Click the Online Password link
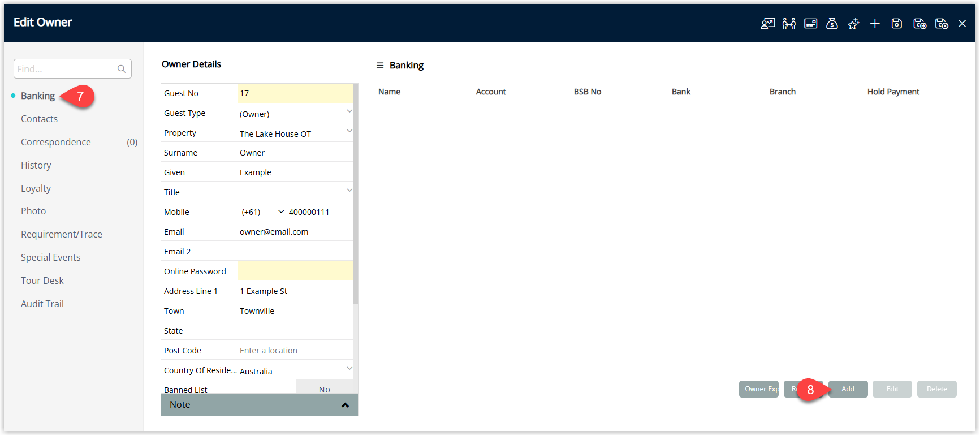Screen dimensions: 980x436 195,271
